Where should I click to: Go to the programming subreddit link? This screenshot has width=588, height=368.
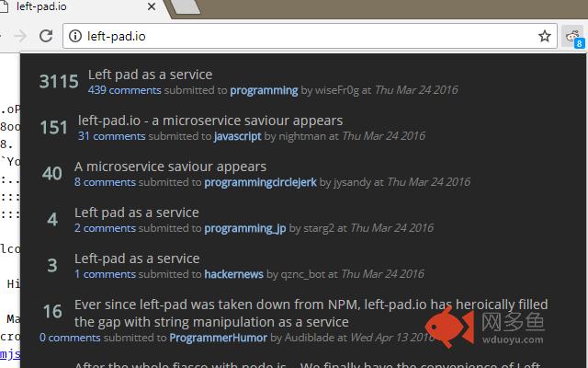pyautogui.click(x=264, y=90)
